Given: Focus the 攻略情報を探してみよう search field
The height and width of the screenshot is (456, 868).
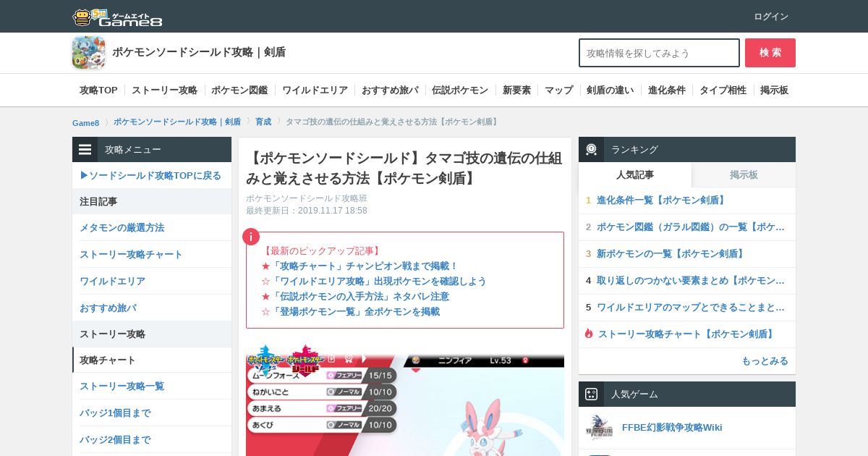Looking at the screenshot, I should (659, 53).
